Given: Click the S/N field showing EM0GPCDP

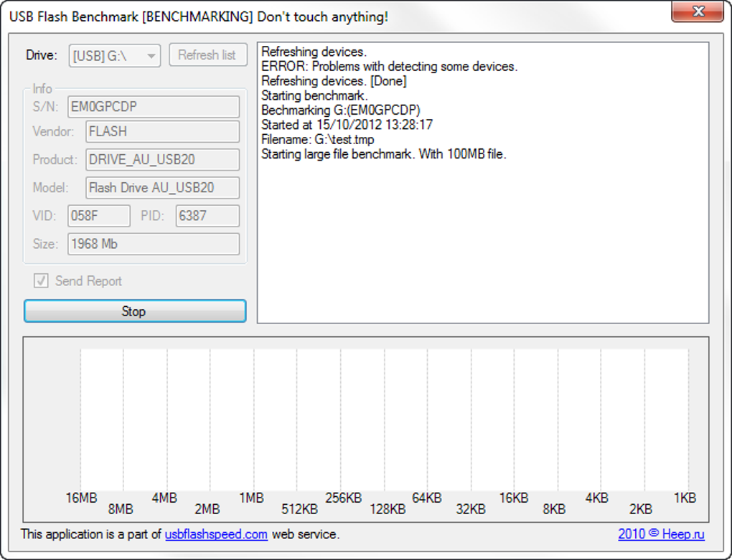Looking at the screenshot, I should pos(154,107).
